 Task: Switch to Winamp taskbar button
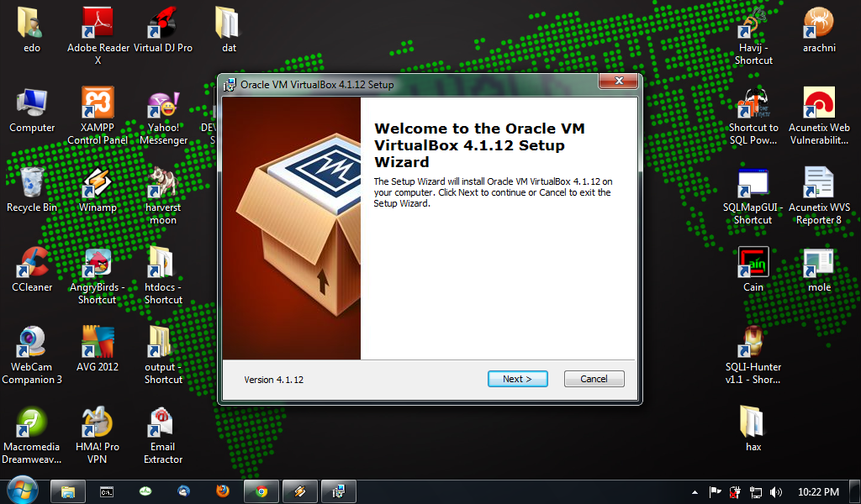[300, 491]
